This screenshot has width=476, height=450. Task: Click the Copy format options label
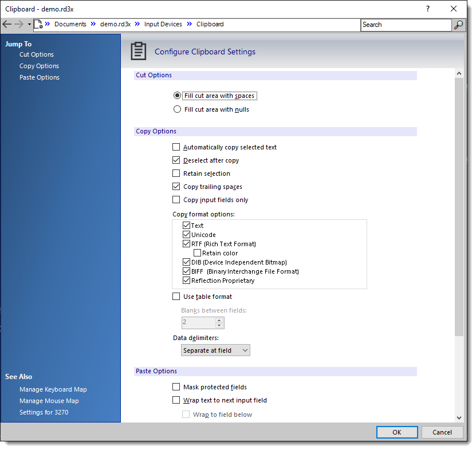[204, 214]
